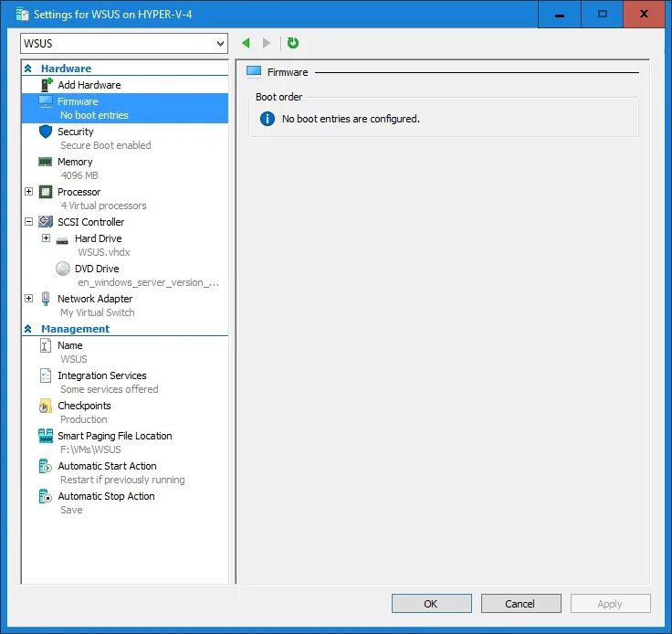Close the WSUS settings window
Image resolution: width=672 pixels, height=634 pixels.
pos(644,14)
